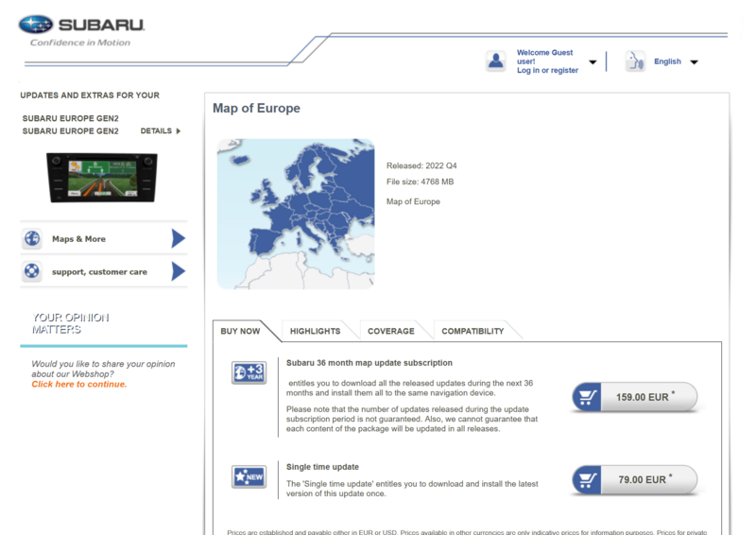Click 'Single time update' title
Image resolution: width=756 pixels, height=535 pixels.
point(322,467)
